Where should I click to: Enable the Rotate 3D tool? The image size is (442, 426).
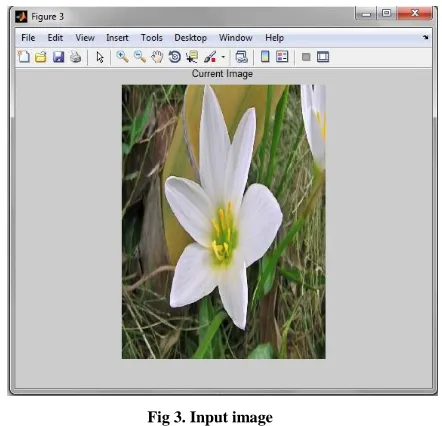pos(175,57)
